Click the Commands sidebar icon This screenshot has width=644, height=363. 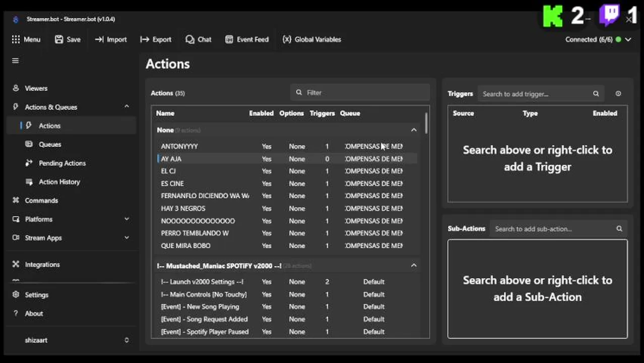pos(16,200)
